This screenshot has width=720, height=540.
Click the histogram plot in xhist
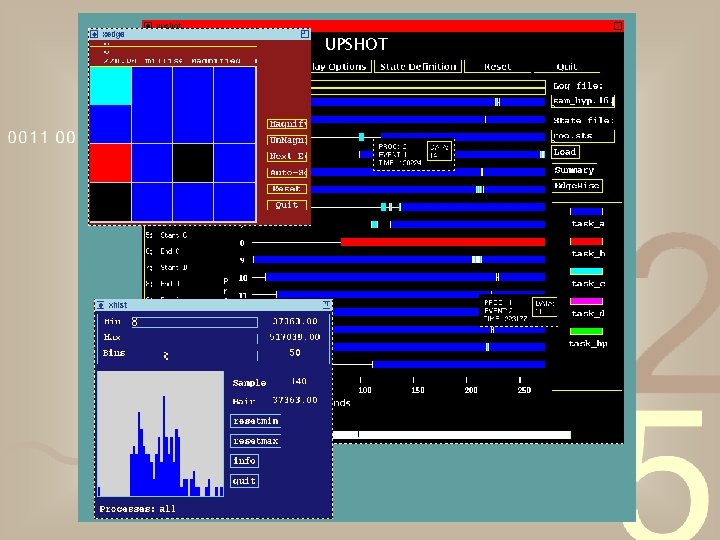pos(161,434)
